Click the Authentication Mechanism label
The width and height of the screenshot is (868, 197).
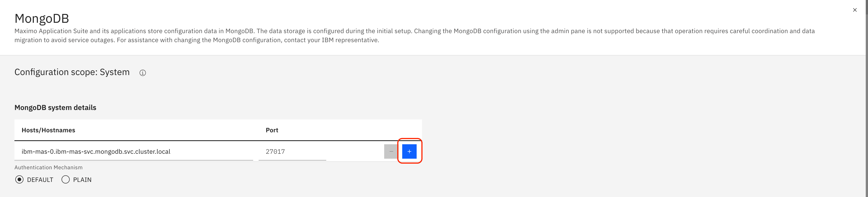(48, 167)
